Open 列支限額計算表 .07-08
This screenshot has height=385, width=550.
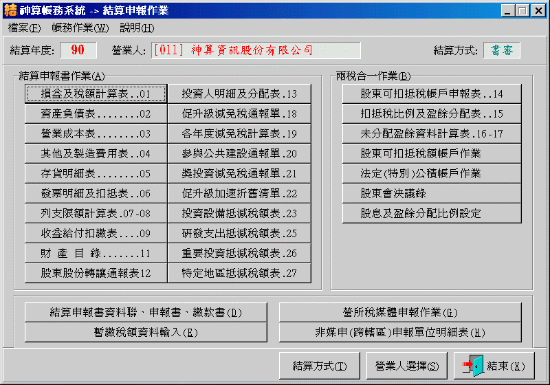click(96, 213)
